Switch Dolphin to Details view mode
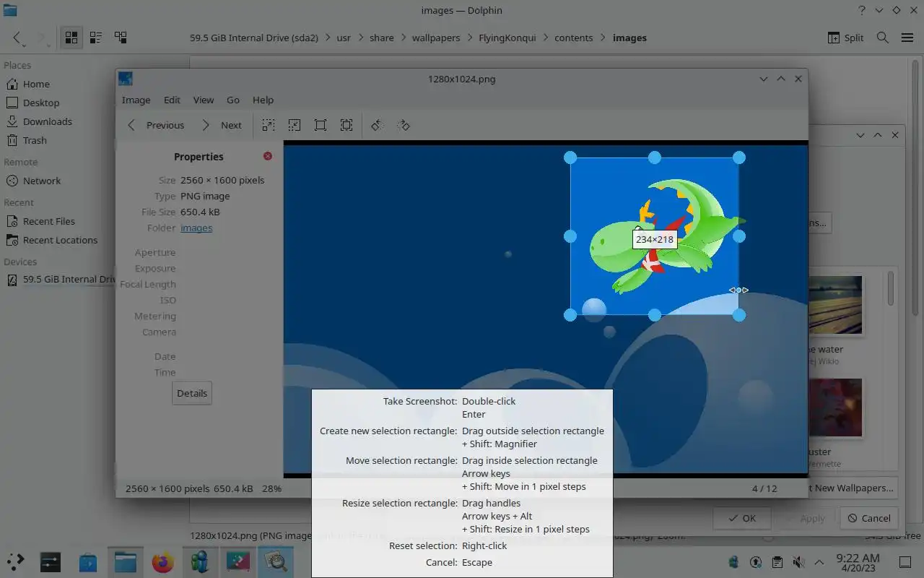Viewport: 924px width, 578px height. [121, 38]
